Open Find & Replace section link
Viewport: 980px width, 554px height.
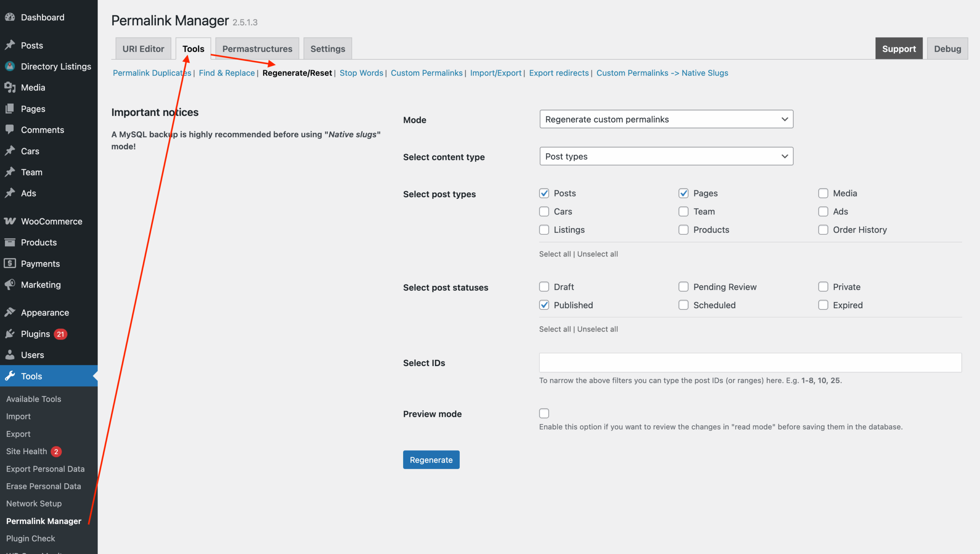click(227, 73)
